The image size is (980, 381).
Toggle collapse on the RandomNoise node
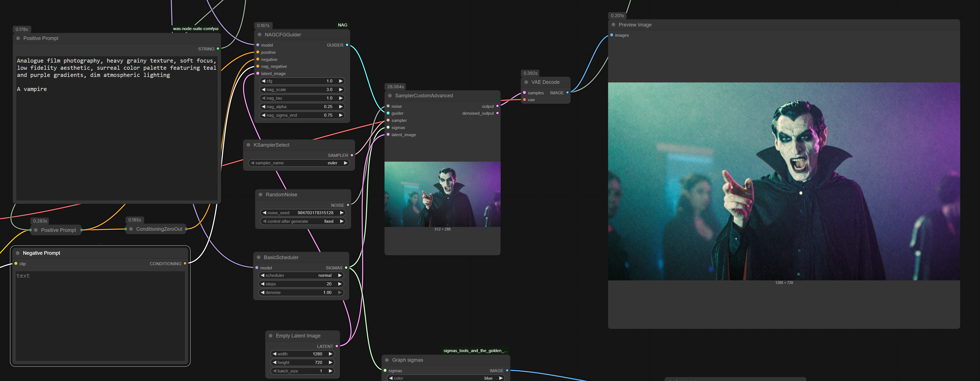(x=261, y=195)
